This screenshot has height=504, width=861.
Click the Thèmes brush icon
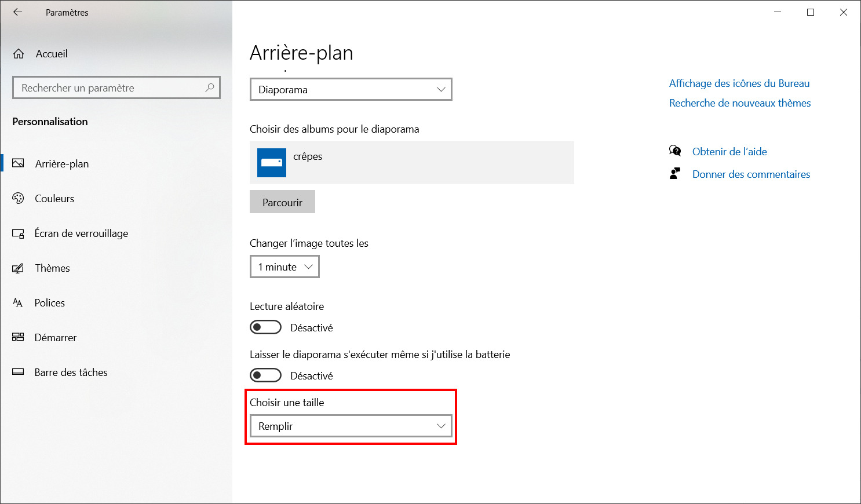coord(18,268)
